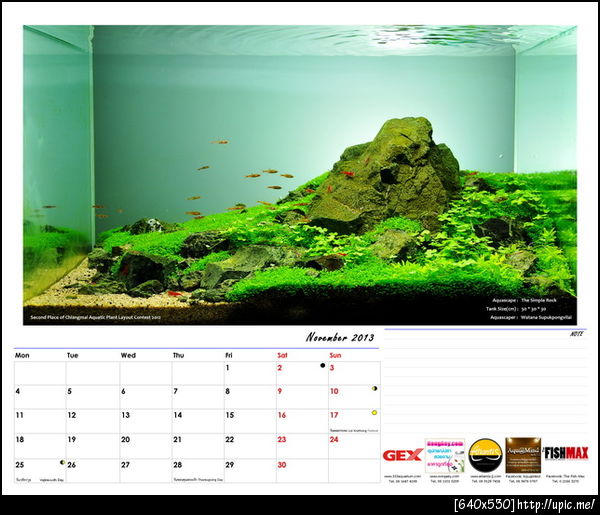This screenshot has height=515, width=600.
Task: Click the red 'Sat' column header
Action: [x=282, y=355]
